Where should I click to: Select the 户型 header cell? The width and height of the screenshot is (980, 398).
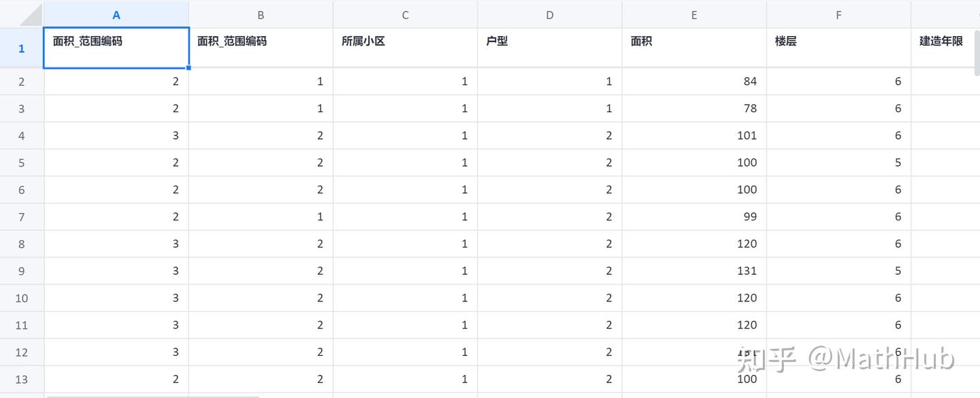[x=549, y=48]
